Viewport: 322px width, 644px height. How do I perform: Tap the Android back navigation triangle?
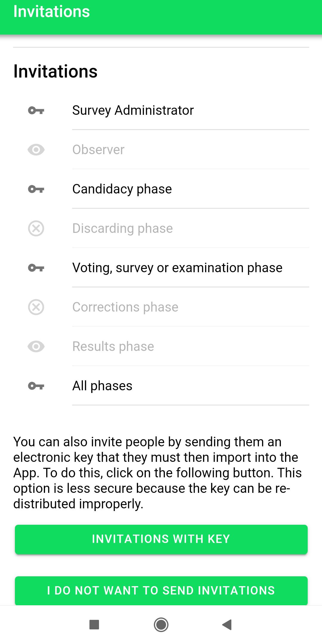click(x=227, y=624)
